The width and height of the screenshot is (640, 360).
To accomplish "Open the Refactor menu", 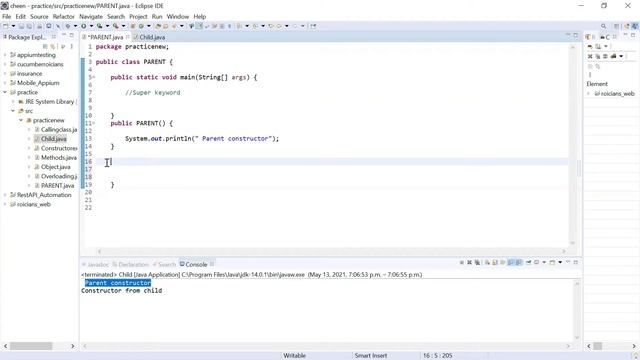I will pyautogui.click(x=64, y=16).
